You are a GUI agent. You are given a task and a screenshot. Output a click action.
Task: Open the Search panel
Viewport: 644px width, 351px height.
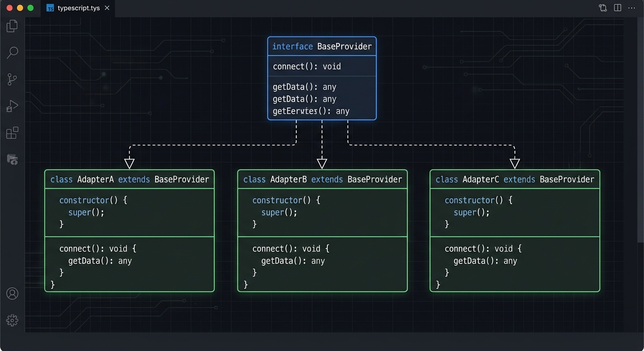pos(12,53)
